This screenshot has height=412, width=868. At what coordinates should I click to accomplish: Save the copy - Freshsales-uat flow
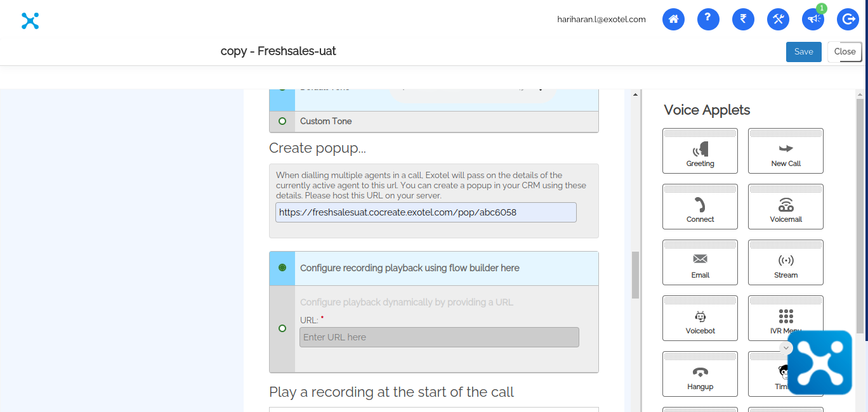[x=803, y=52]
